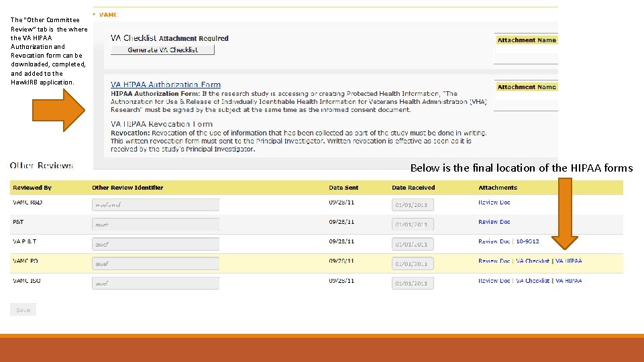This screenshot has height=362, width=644.
Task: Click identifier field for VAMC ISO
Action: 155,283
